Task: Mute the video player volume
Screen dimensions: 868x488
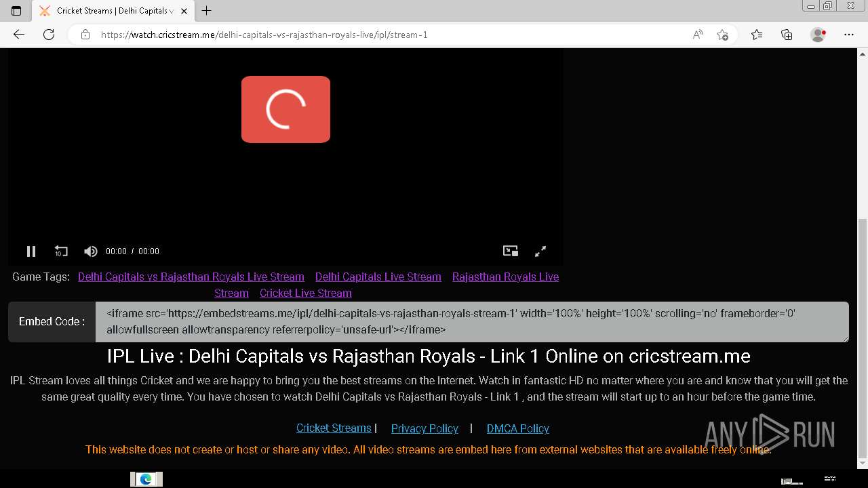Action: [x=90, y=251]
